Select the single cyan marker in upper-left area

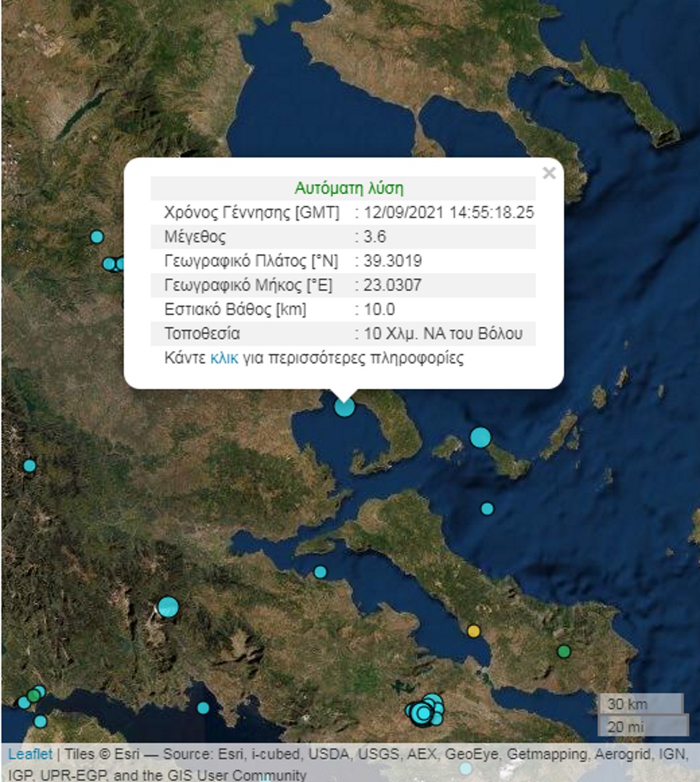click(x=97, y=237)
